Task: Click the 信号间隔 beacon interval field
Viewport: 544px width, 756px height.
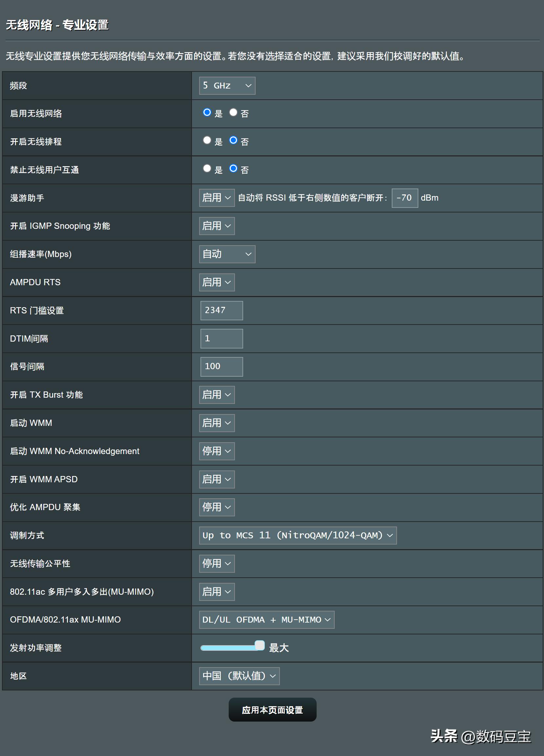Action: pos(221,367)
